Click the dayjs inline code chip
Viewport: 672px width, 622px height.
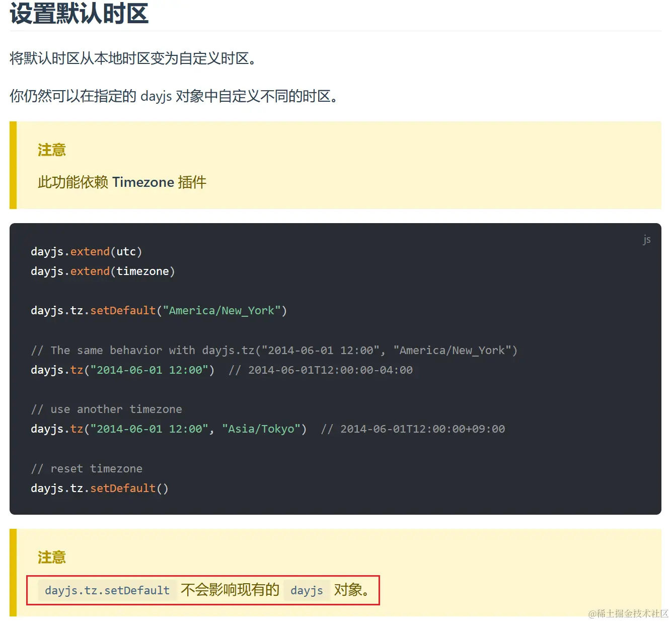tap(307, 590)
